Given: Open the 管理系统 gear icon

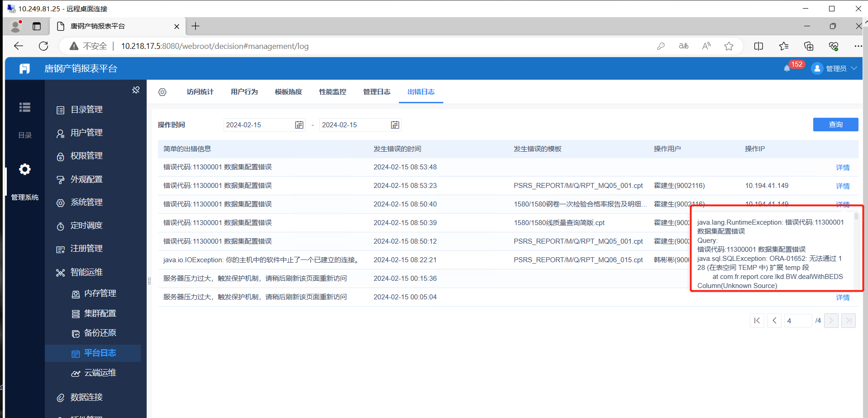Looking at the screenshot, I should (25, 169).
